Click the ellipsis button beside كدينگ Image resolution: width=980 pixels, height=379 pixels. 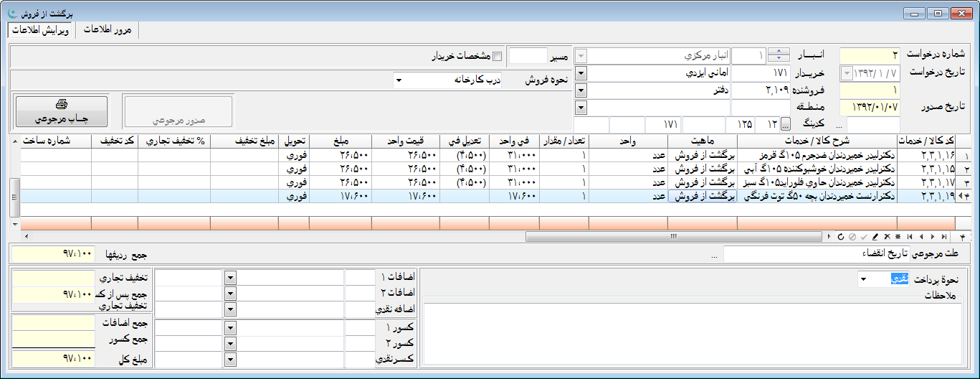(x=785, y=125)
